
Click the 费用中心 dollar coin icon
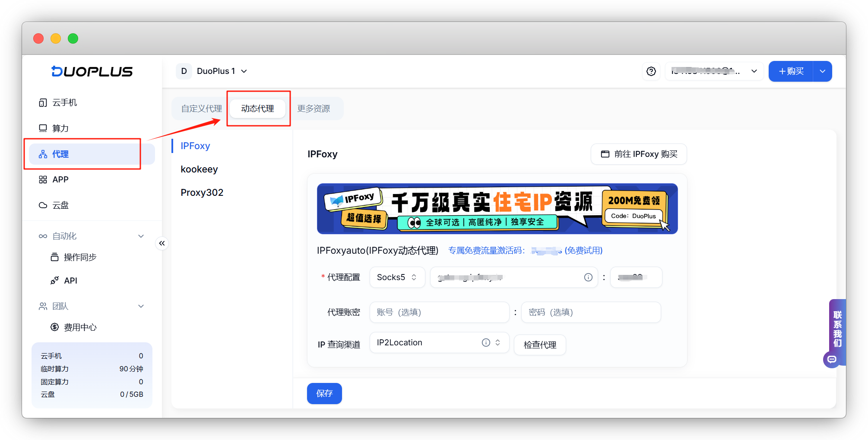tap(54, 327)
